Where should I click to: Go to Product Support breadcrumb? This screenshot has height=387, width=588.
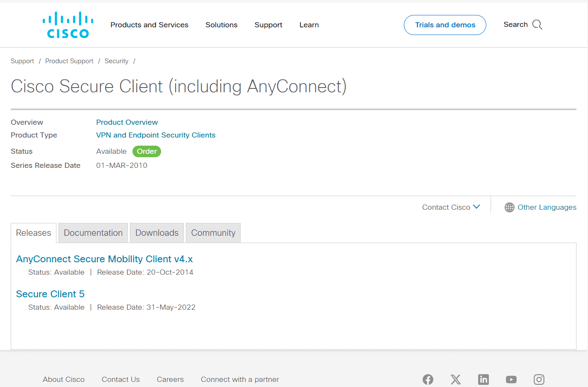tap(69, 61)
